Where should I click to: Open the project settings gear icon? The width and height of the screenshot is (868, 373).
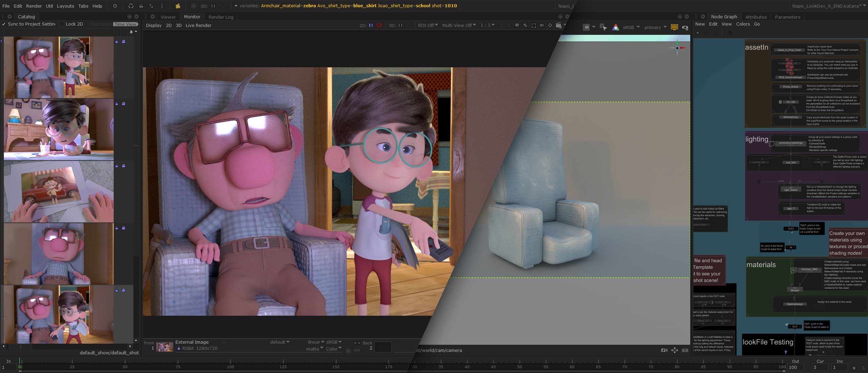click(115, 6)
